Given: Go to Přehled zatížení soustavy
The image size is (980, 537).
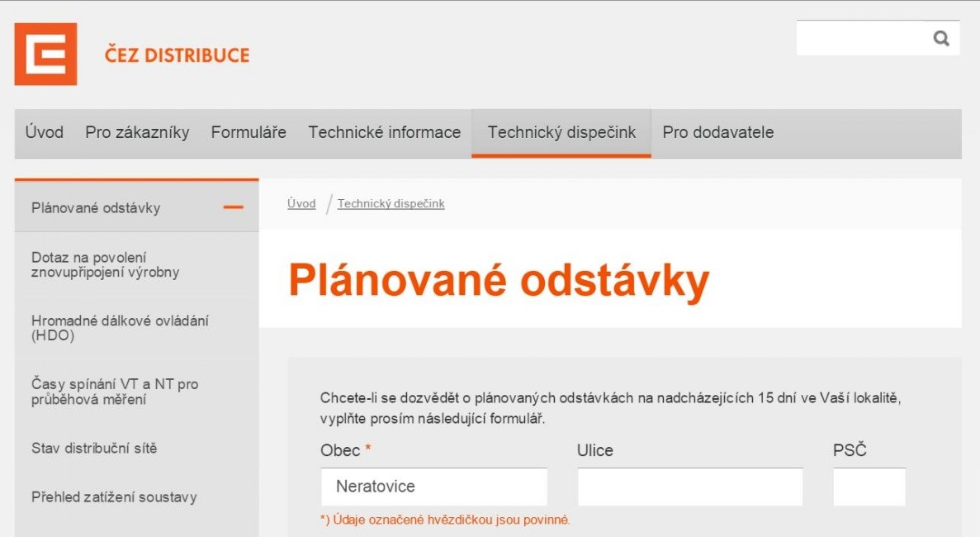Looking at the screenshot, I should coord(113,497).
